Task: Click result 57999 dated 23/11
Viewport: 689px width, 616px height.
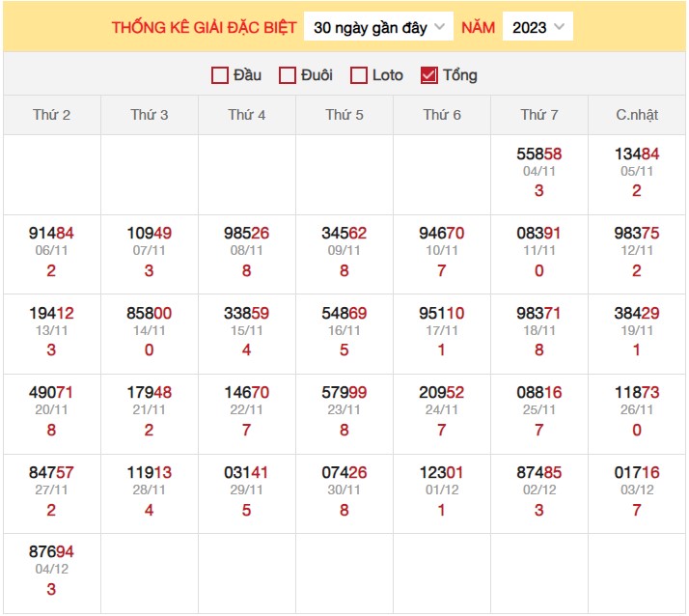Action: tap(344, 393)
